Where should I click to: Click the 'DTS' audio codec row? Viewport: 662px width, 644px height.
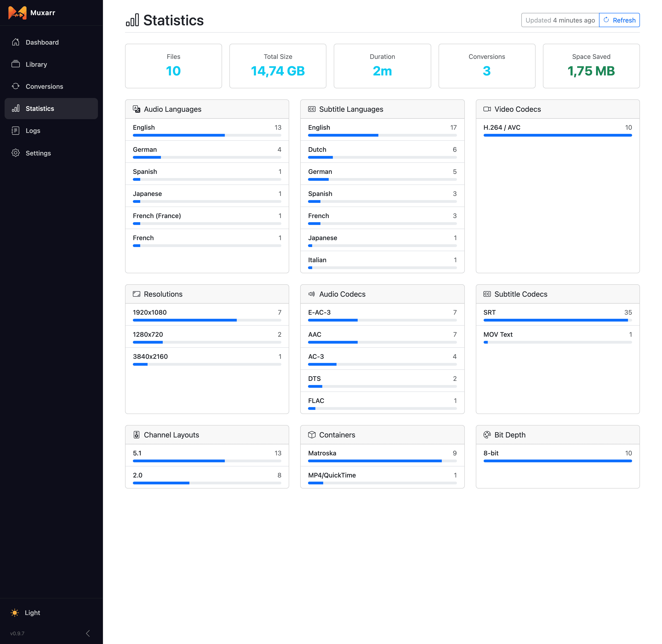[x=382, y=381]
